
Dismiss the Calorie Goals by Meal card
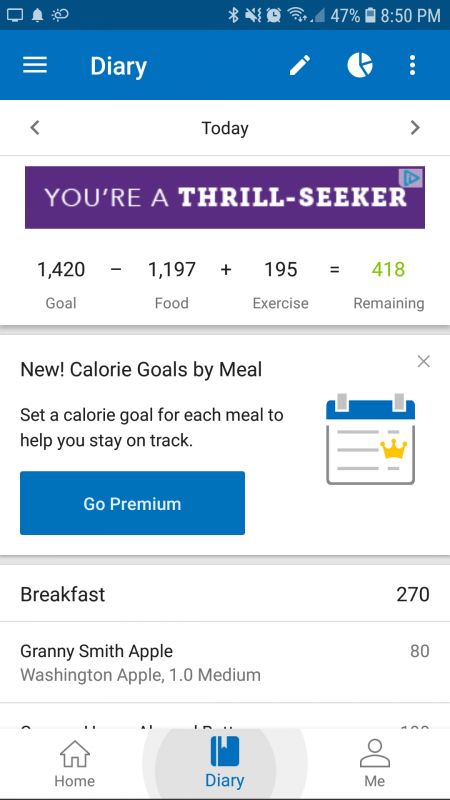click(x=423, y=362)
